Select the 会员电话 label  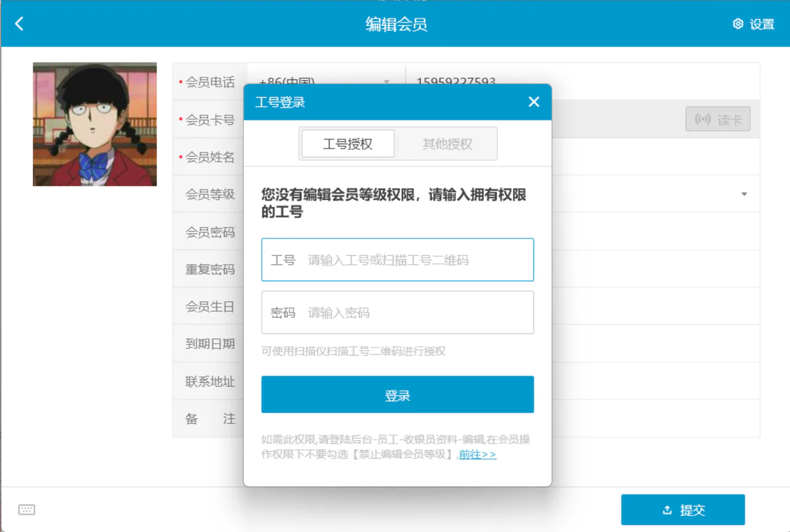point(210,82)
